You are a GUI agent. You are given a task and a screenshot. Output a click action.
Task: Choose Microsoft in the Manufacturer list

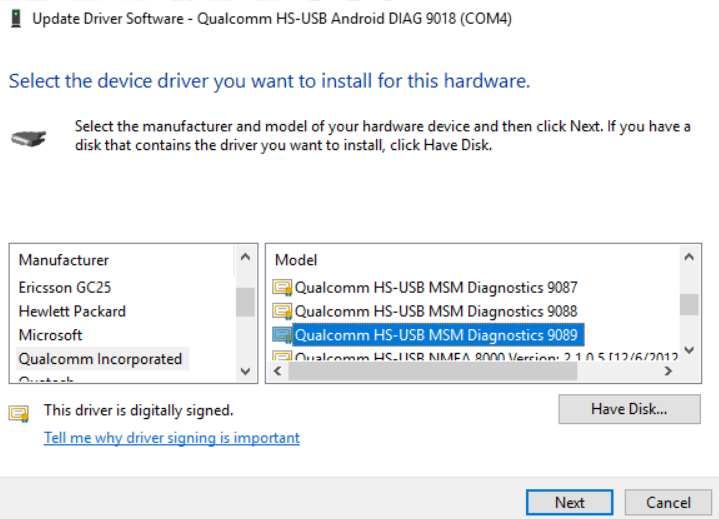50,335
